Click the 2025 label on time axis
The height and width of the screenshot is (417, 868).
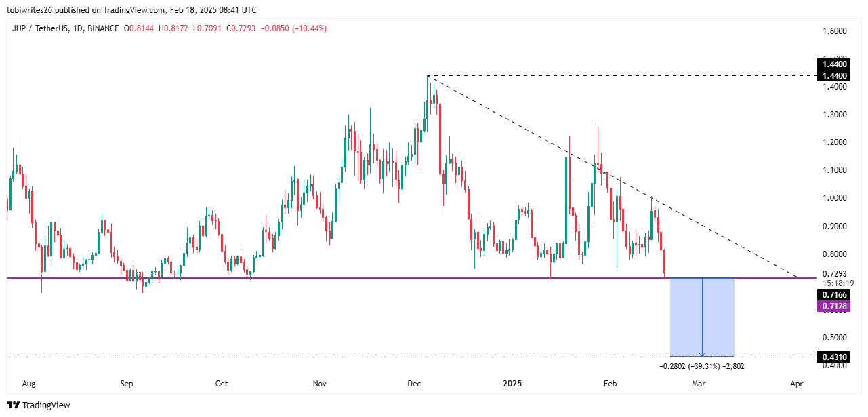[x=512, y=384]
